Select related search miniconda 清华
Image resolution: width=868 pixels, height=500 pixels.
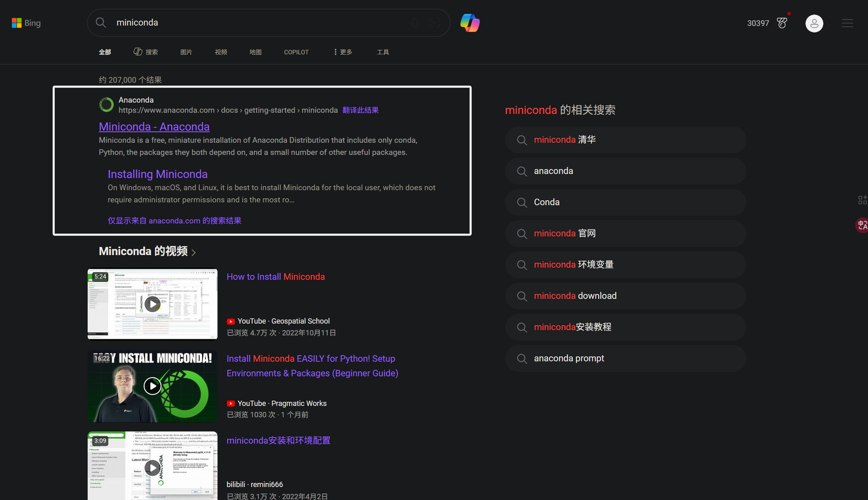point(625,140)
